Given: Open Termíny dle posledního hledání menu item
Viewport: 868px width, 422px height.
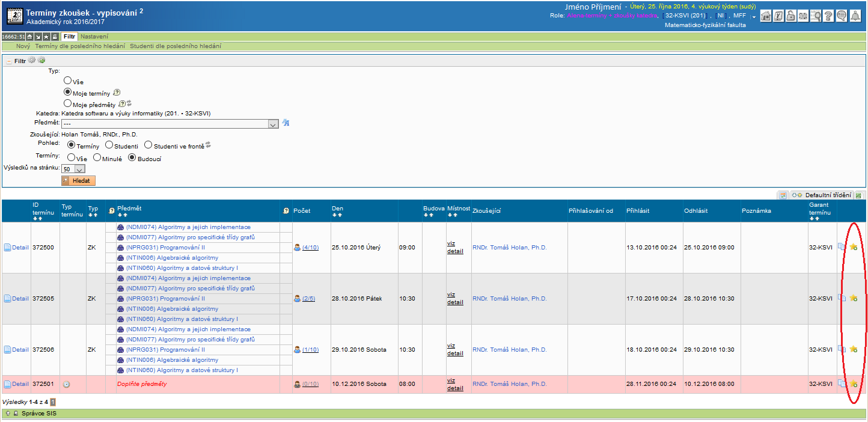Looking at the screenshot, I should [80, 46].
